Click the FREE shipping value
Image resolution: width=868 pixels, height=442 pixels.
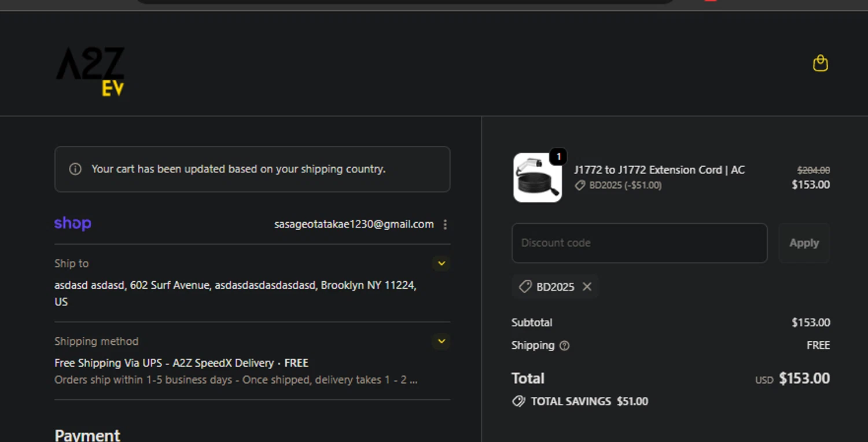(818, 345)
